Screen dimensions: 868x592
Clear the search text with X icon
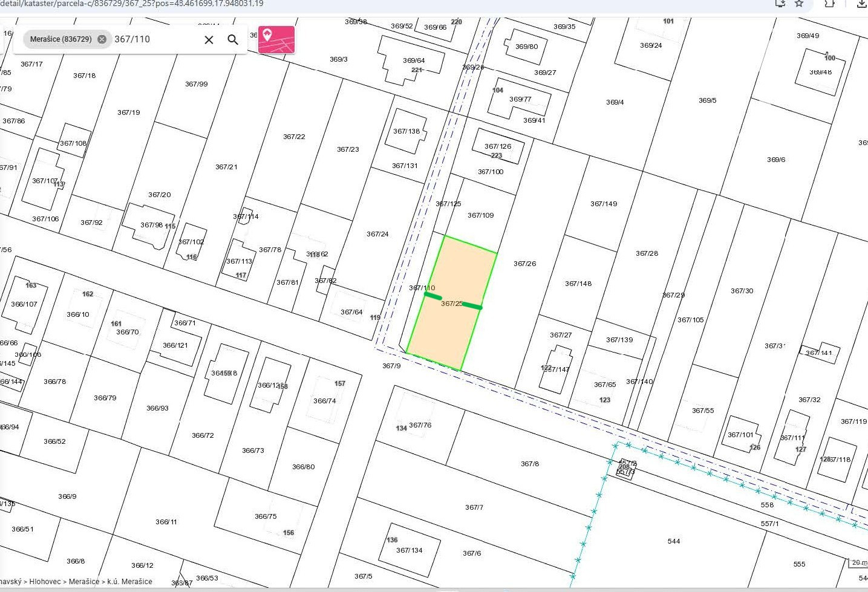(209, 40)
